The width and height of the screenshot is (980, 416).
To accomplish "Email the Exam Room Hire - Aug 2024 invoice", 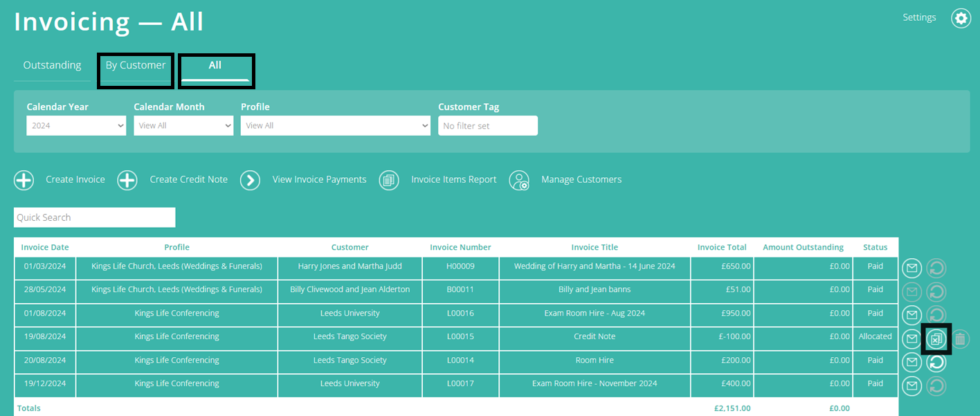I will click(911, 314).
